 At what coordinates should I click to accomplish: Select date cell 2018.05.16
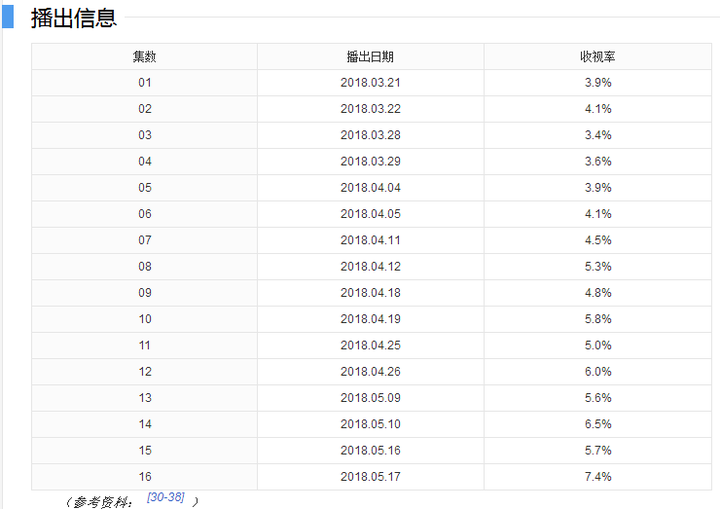370,450
